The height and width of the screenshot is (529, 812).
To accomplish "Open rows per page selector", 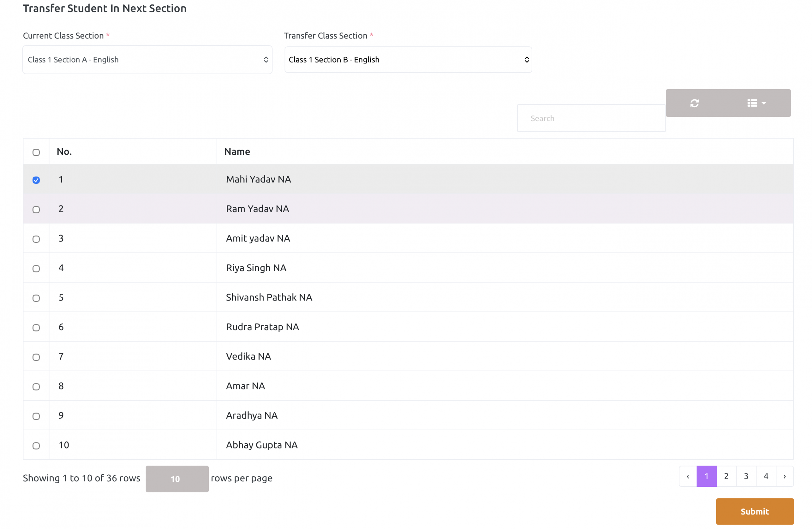I will coord(177,479).
